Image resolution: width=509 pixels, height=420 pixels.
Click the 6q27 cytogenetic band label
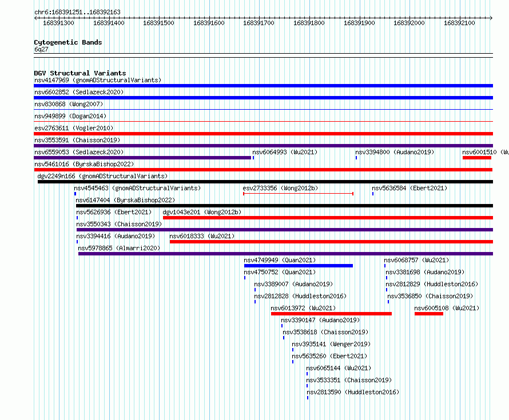(41, 49)
